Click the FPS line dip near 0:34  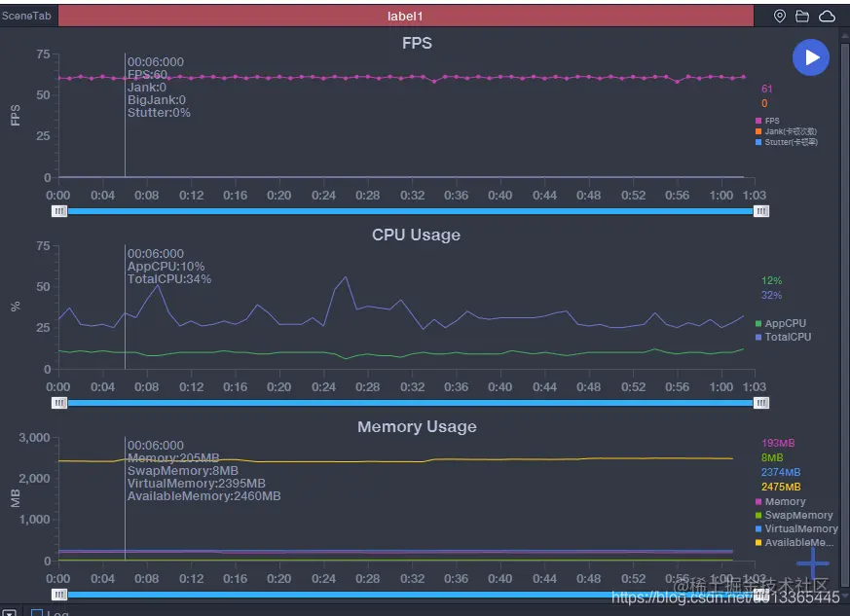coord(434,82)
